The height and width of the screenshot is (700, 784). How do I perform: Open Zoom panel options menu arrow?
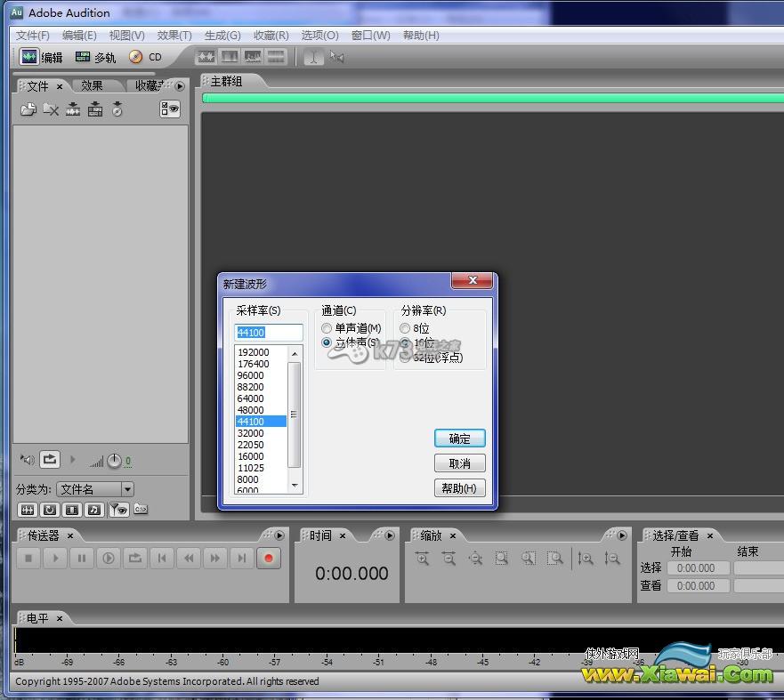pyautogui.click(x=621, y=535)
